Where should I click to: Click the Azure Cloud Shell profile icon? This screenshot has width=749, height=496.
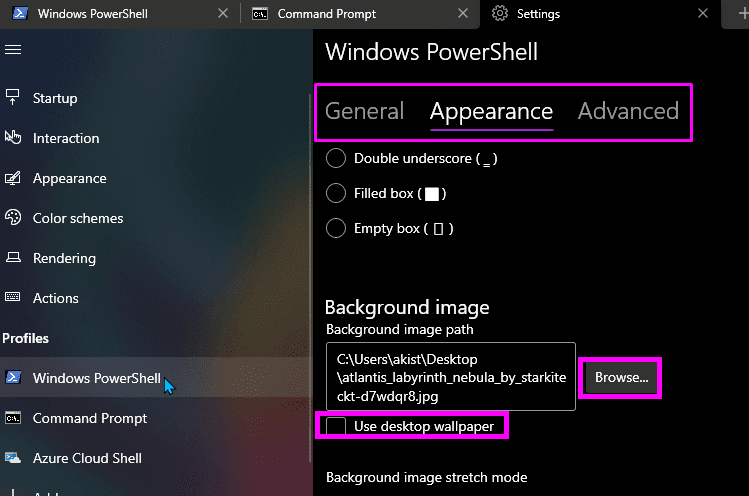point(13,458)
